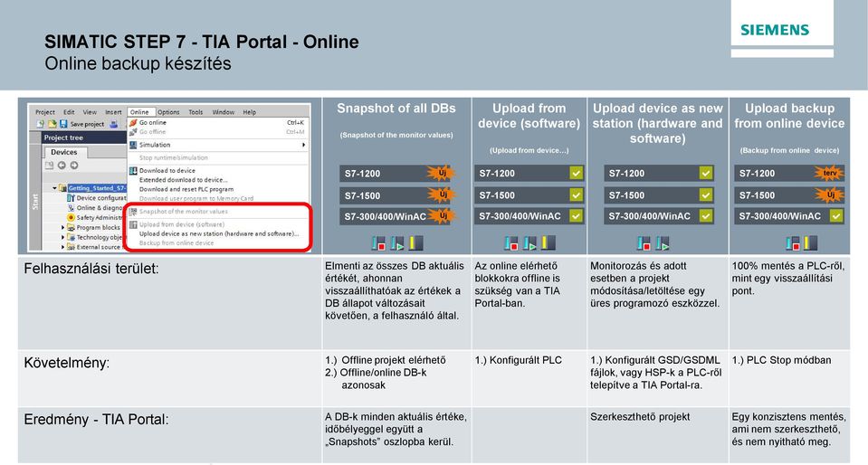The image size is (868, 465).
Task: Click the Simulation menu icon
Action: point(133,145)
